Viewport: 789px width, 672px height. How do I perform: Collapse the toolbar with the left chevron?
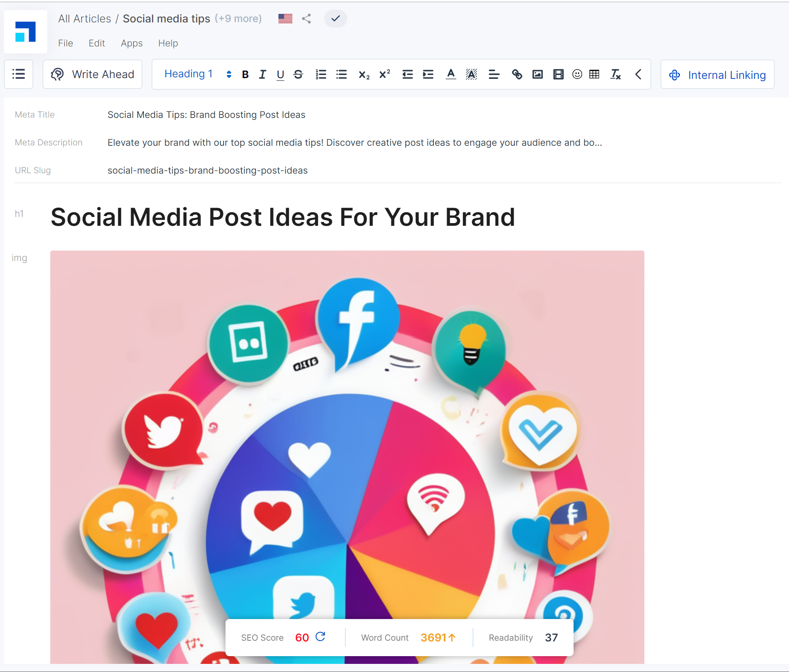click(x=638, y=74)
